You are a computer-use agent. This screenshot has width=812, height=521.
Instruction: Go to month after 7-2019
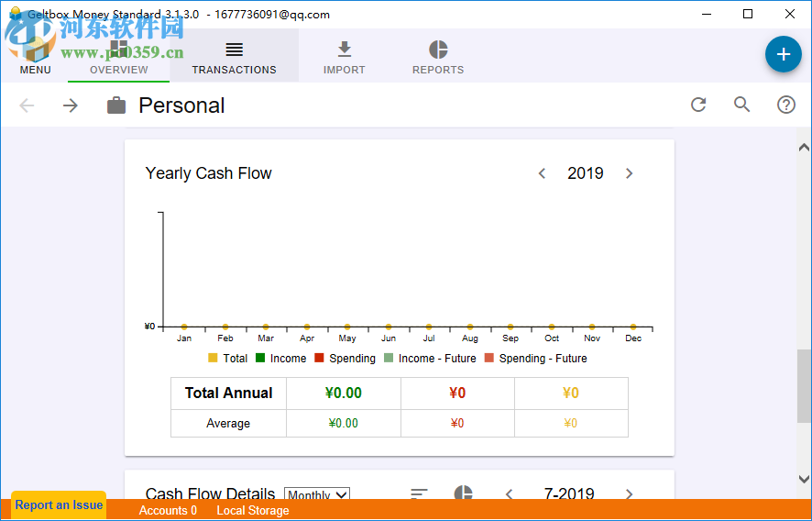tap(630, 494)
